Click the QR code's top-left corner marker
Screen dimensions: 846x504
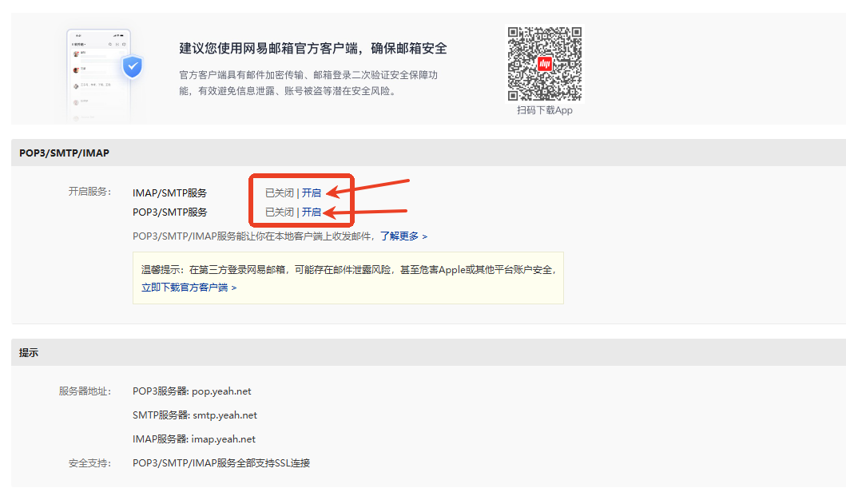(x=518, y=37)
